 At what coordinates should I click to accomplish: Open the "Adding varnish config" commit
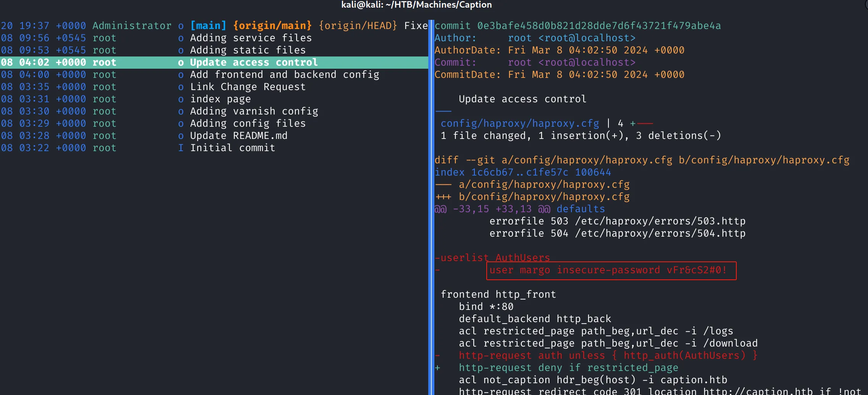214,111
